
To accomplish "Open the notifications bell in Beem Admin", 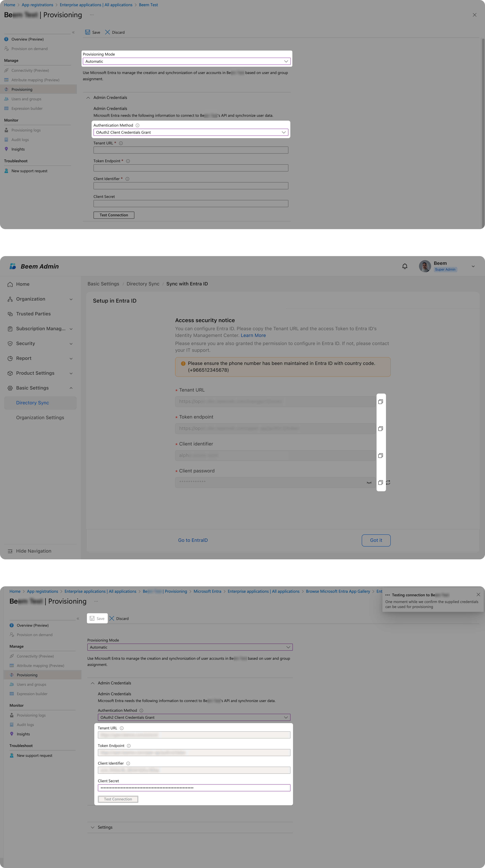I will 405,266.
